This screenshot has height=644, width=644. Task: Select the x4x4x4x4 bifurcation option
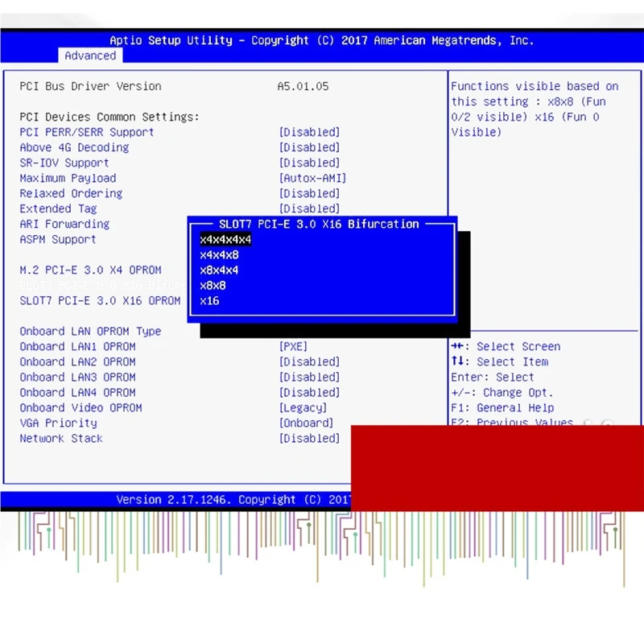[225, 239]
